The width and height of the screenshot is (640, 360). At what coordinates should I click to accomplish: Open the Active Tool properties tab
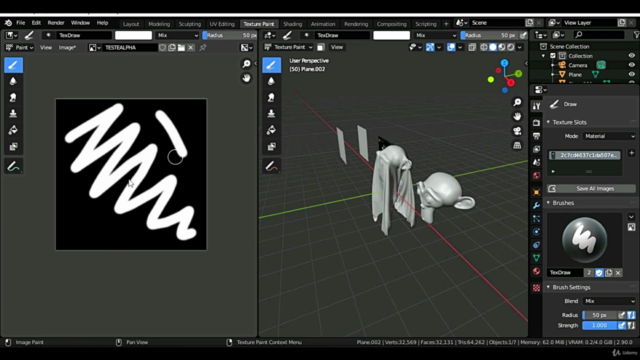click(536, 107)
